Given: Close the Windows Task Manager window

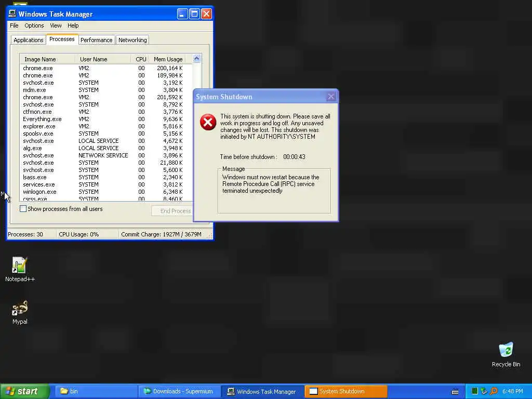Looking at the screenshot, I should (x=206, y=14).
